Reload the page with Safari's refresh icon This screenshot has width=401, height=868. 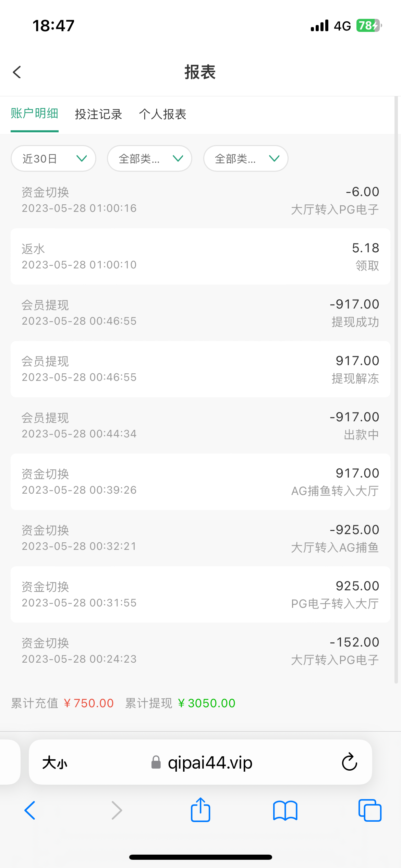pyautogui.click(x=349, y=762)
